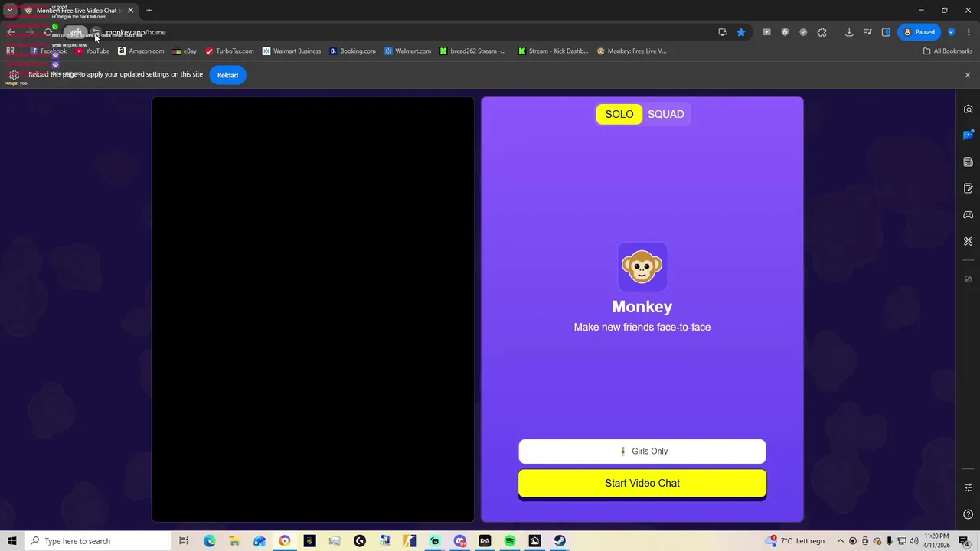Click the address bar URL field
The height and width of the screenshot is (551, 980).
coord(406,32)
